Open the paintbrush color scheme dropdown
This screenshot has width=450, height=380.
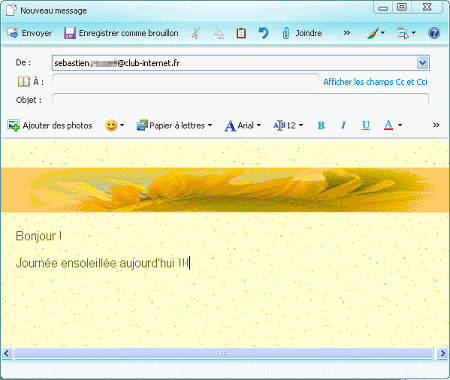tap(376, 33)
